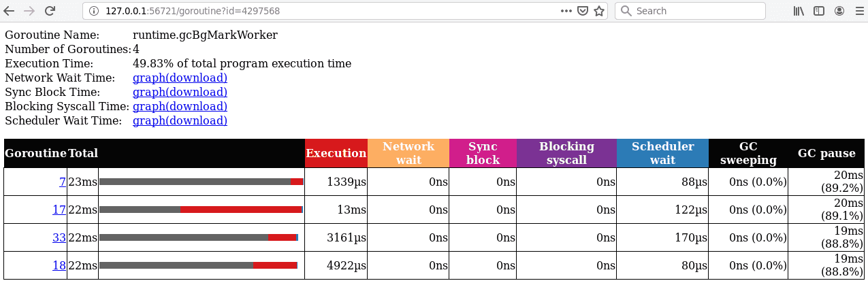The height and width of the screenshot is (283, 868).
Task: Open goroutine 7 link
Action: pyautogui.click(x=63, y=182)
